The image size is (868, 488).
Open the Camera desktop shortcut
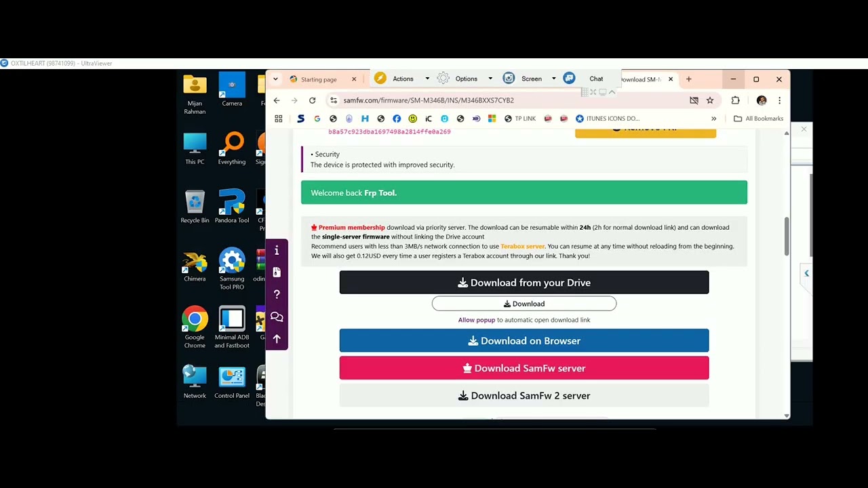[232, 90]
